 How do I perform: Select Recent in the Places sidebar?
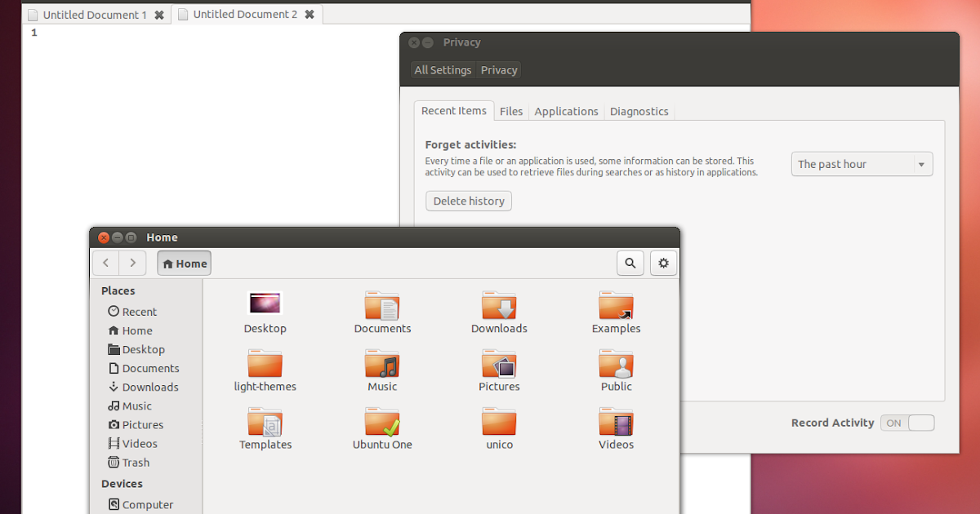pos(136,311)
